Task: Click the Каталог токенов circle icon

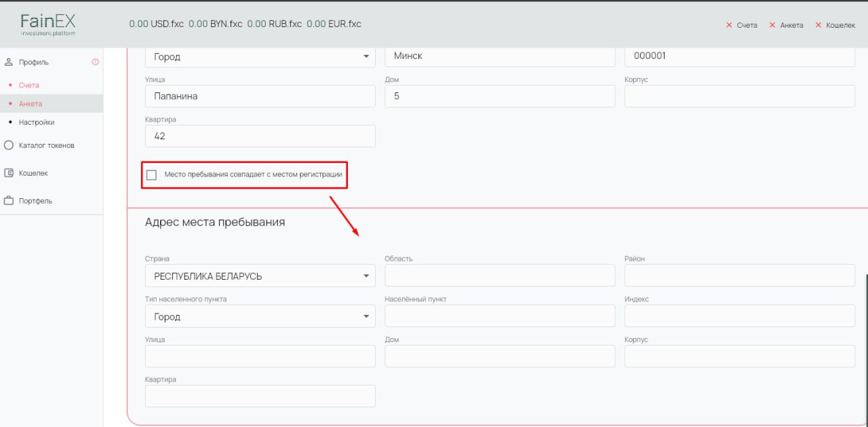Action: (9, 145)
